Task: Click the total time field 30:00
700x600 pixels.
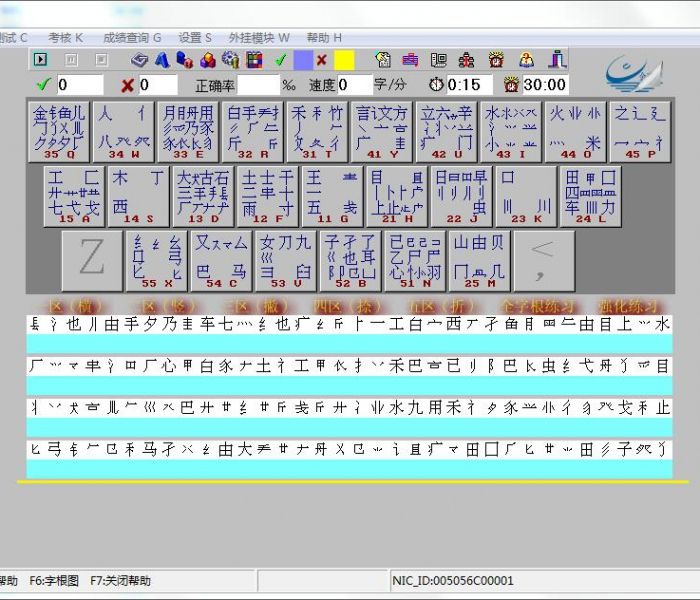Action: click(545, 85)
